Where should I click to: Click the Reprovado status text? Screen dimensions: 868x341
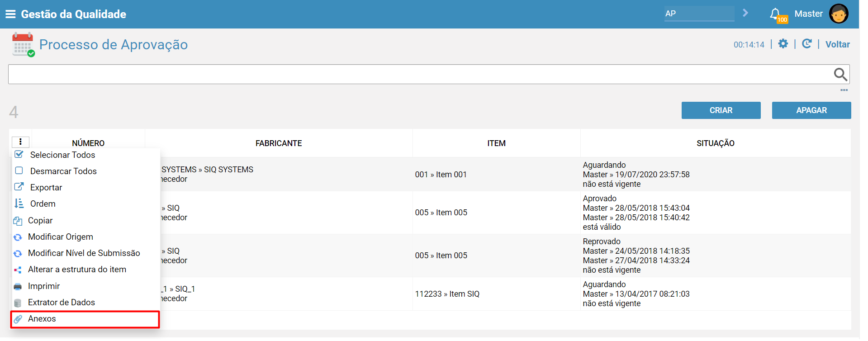click(602, 242)
